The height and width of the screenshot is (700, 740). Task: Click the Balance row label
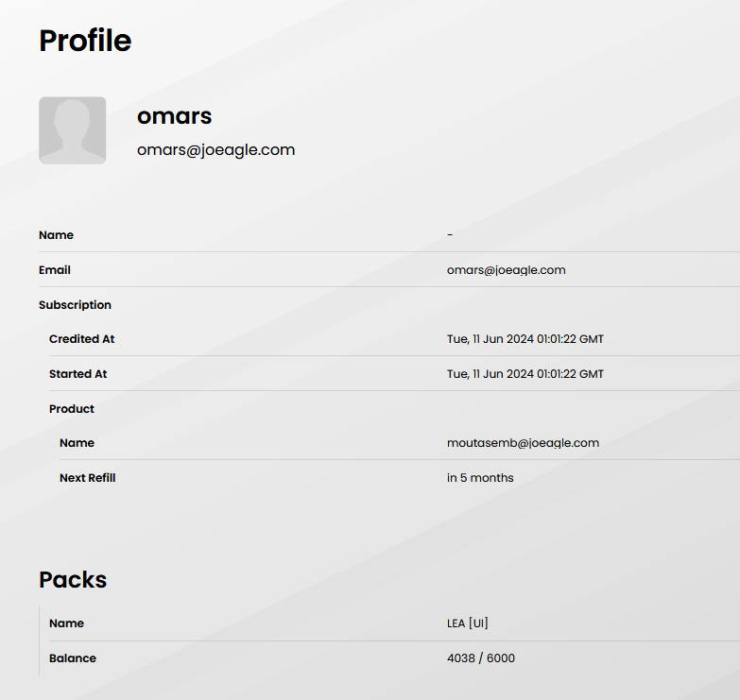(73, 658)
